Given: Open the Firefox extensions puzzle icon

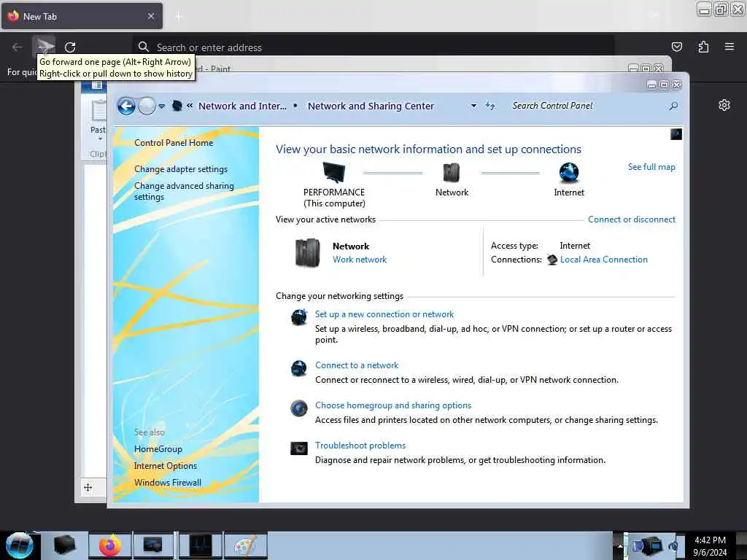Looking at the screenshot, I should pos(703,47).
